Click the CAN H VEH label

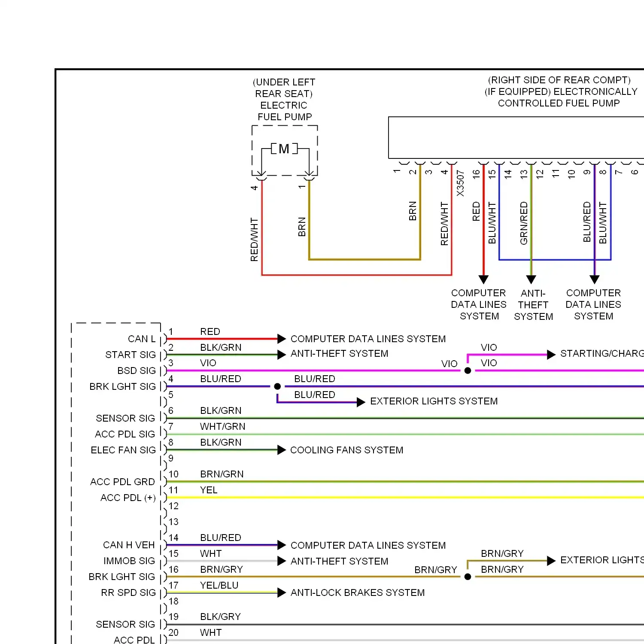(x=129, y=545)
